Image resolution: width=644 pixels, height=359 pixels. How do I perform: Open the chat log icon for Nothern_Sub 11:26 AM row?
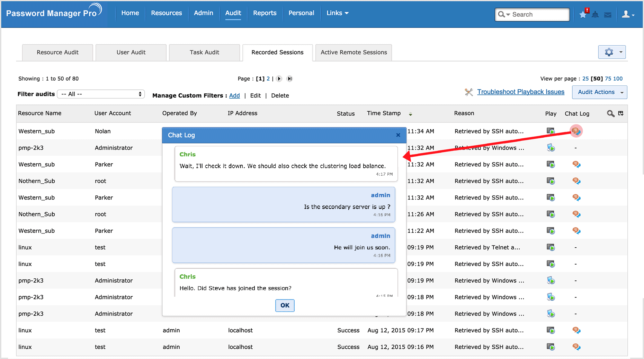(x=576, y=214)
